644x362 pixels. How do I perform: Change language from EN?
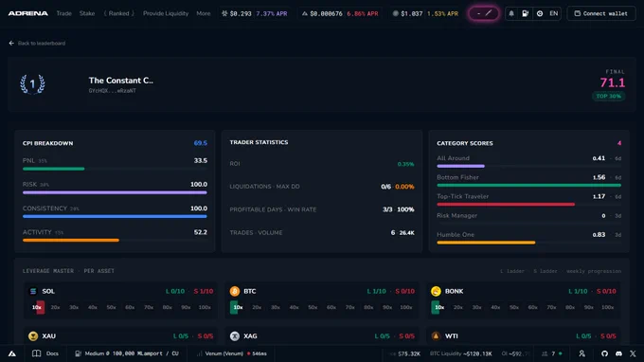pyautogui.click(x=554, y=13)
